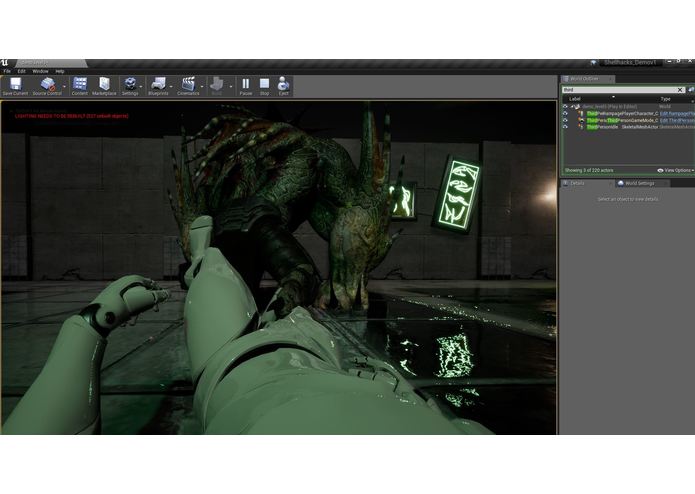Clear the outliner search with the X button

click(x=680, y=90)
